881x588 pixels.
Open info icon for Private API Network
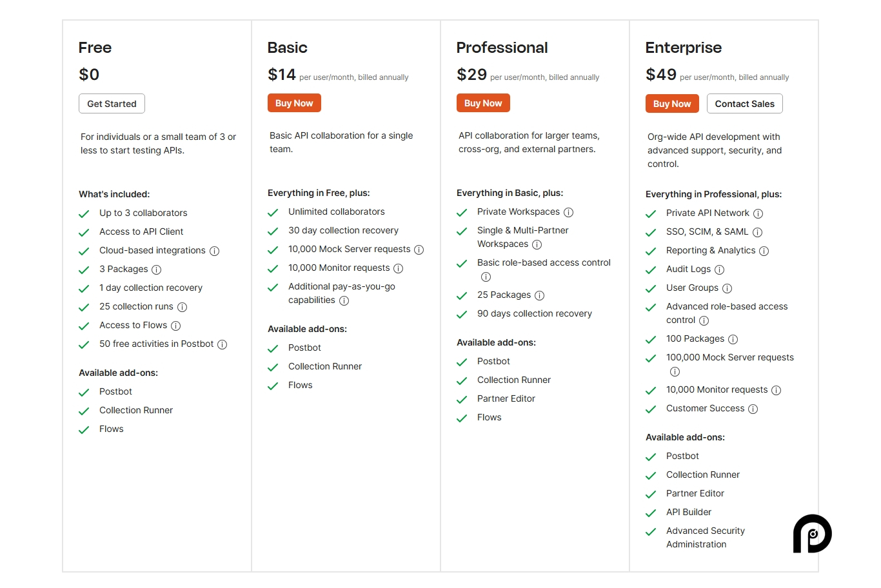[758, 213]
